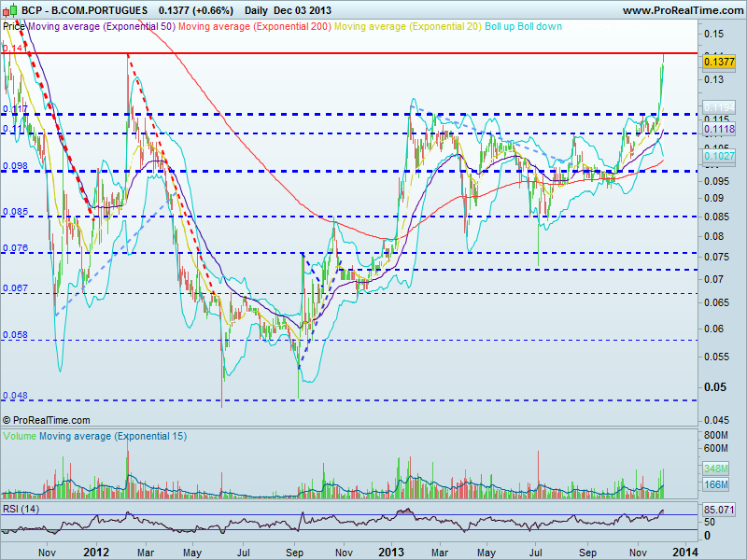
Task: Select Moving average (Exponential 200) legend
Action: point(254,26)
